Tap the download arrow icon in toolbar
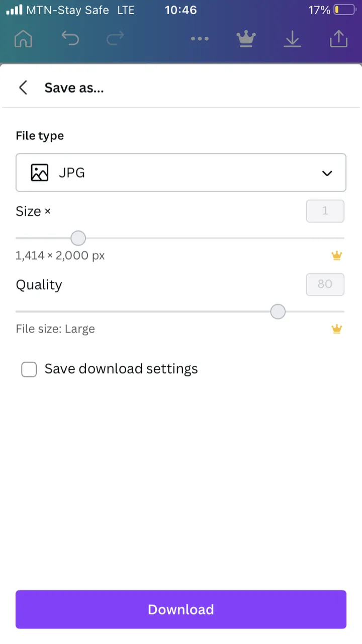This screenshot has height=644, width=362. pyautogui.click(x=292, y=39)
